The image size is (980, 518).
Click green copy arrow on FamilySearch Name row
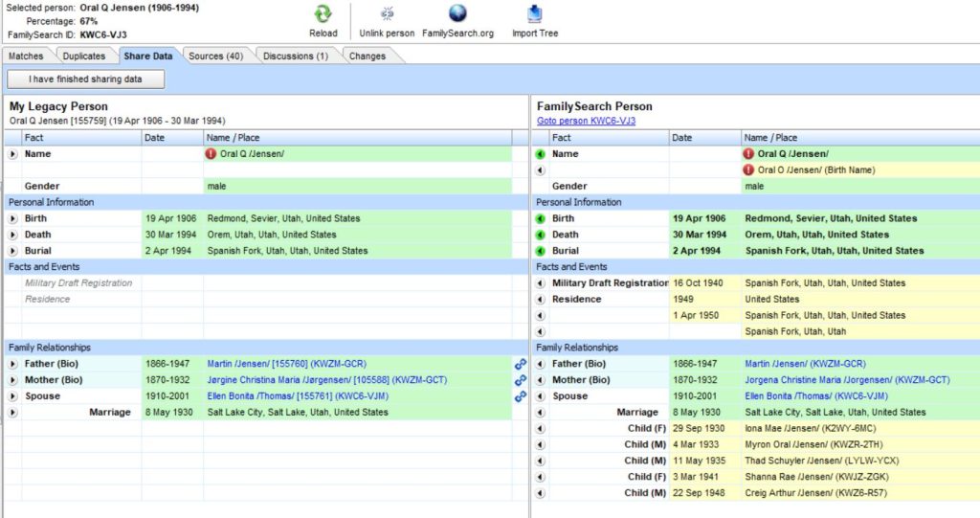[x=541, y=154]
